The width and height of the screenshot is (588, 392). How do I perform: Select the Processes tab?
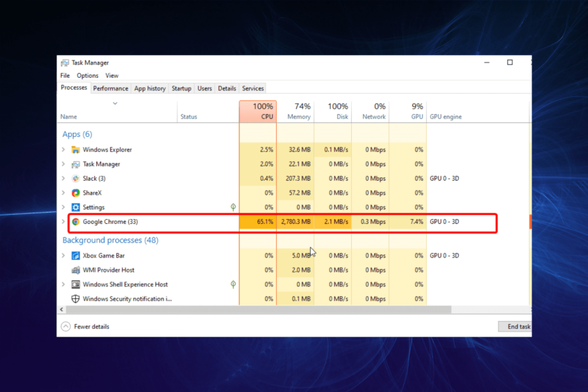click(x=74, y=88)
